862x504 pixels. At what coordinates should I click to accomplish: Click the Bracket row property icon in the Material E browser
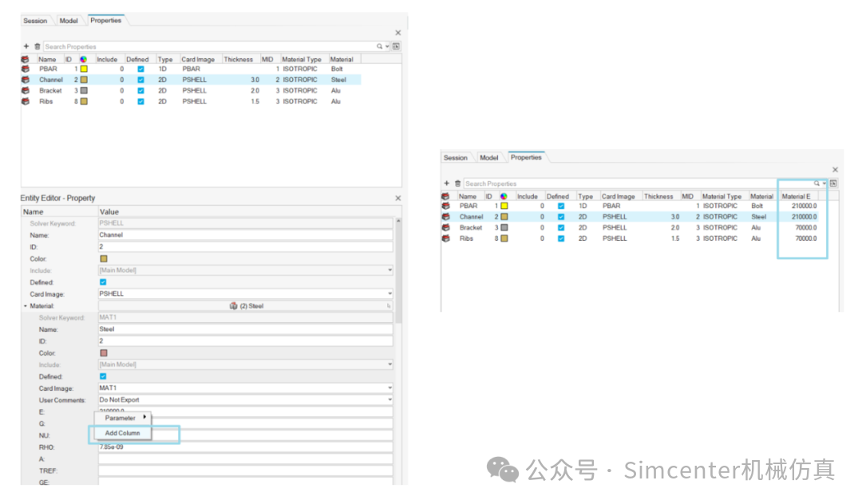[x=446, y=228]
